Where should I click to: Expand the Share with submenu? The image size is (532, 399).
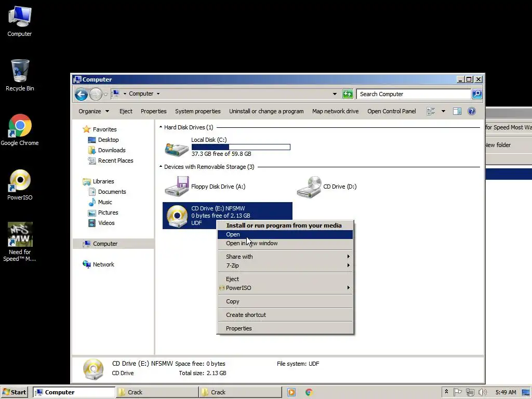(285, 257)
